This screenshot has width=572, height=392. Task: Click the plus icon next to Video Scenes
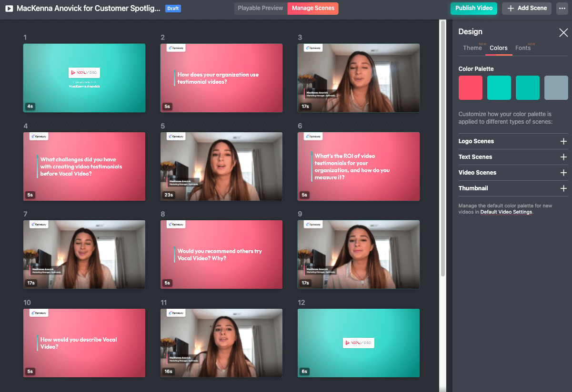(x=563, y=173)
